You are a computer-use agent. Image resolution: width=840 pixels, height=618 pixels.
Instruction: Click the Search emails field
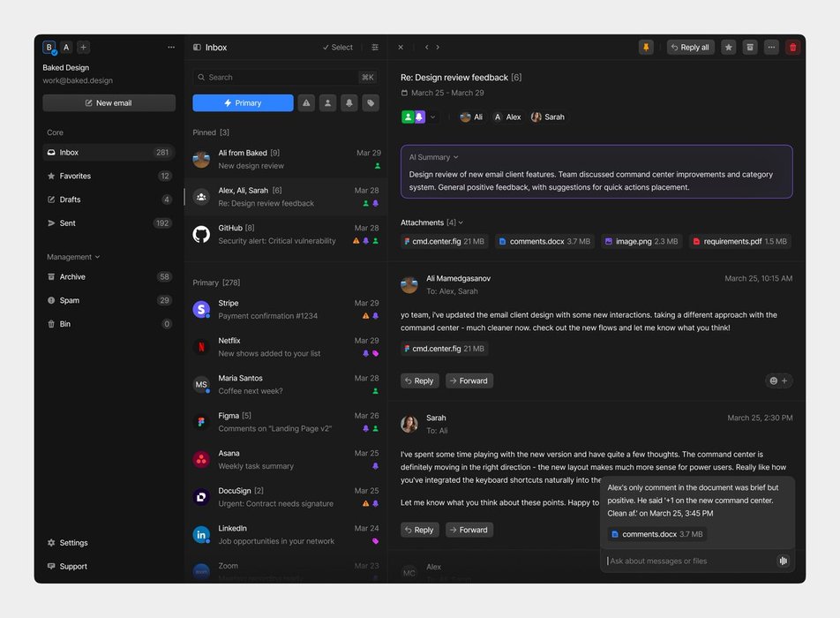(286, 77)
